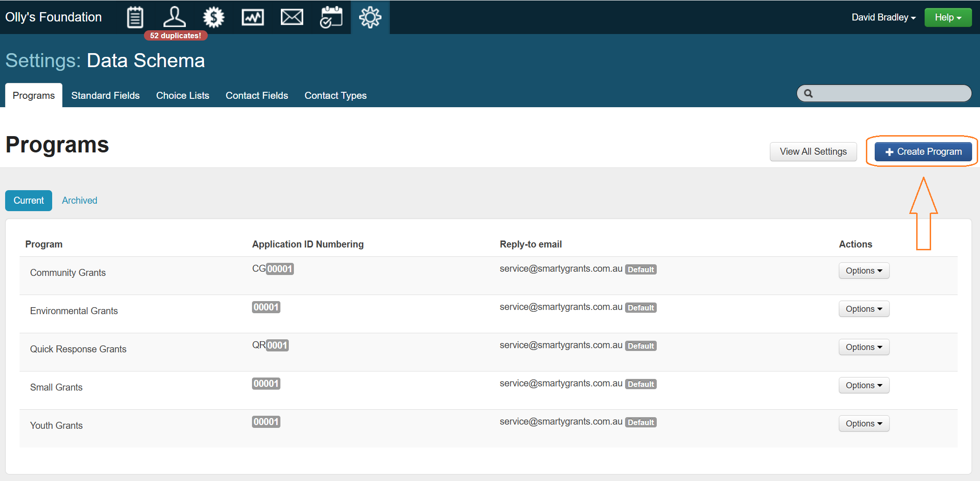Go to the Contact Types tab
This screenshot has width=980, height=481.
(335, 96)
